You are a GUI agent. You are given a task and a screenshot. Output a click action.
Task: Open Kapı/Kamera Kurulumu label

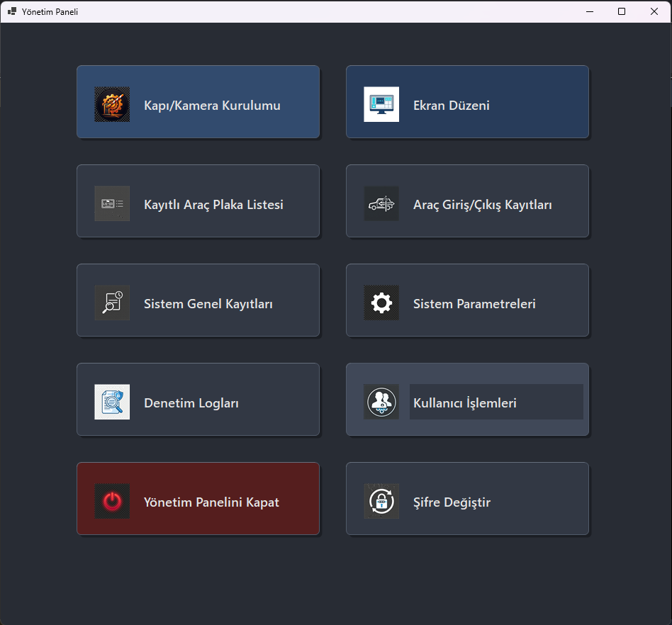tap(212, 106)
